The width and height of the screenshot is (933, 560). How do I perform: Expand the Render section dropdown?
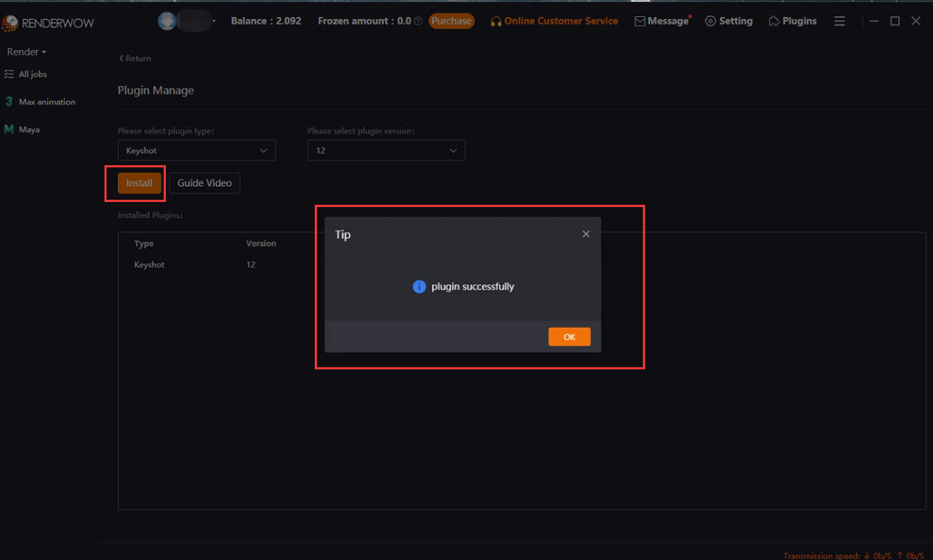(27, 52)
